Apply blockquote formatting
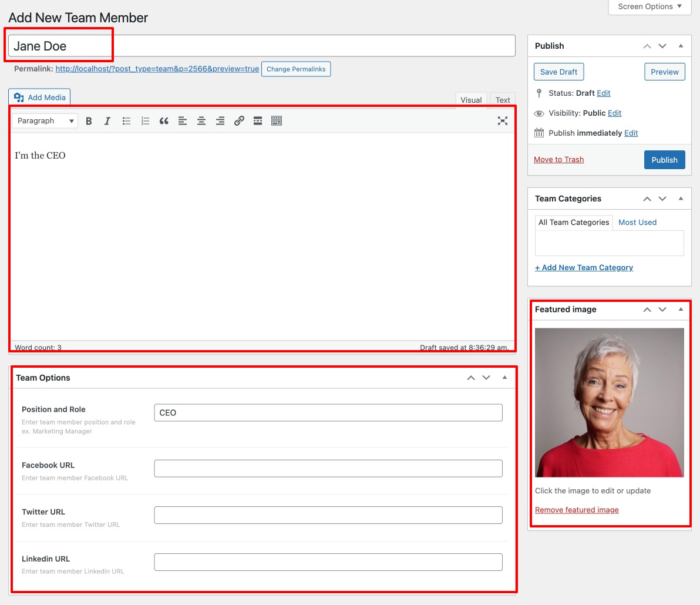 164,121
